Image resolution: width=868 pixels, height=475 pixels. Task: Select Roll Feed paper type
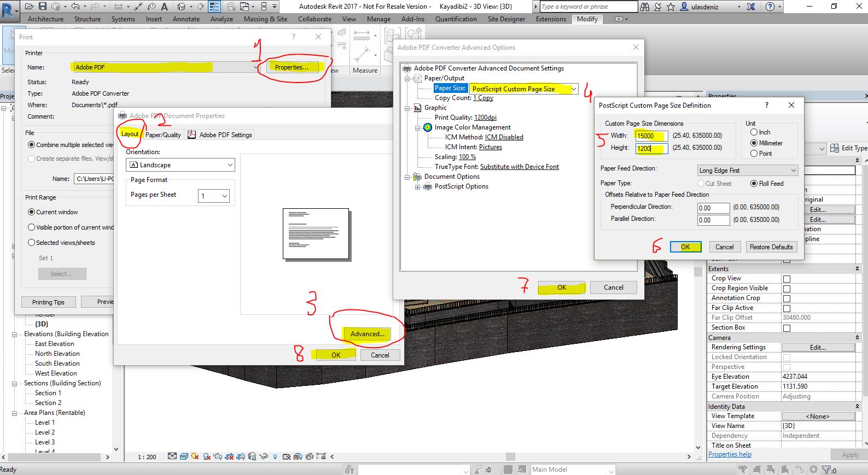[754, 184]
